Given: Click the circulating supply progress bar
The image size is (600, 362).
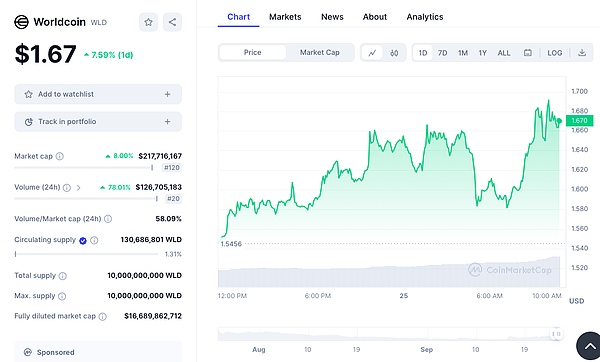Looking at the screenshot, I should tap(86, 254).
